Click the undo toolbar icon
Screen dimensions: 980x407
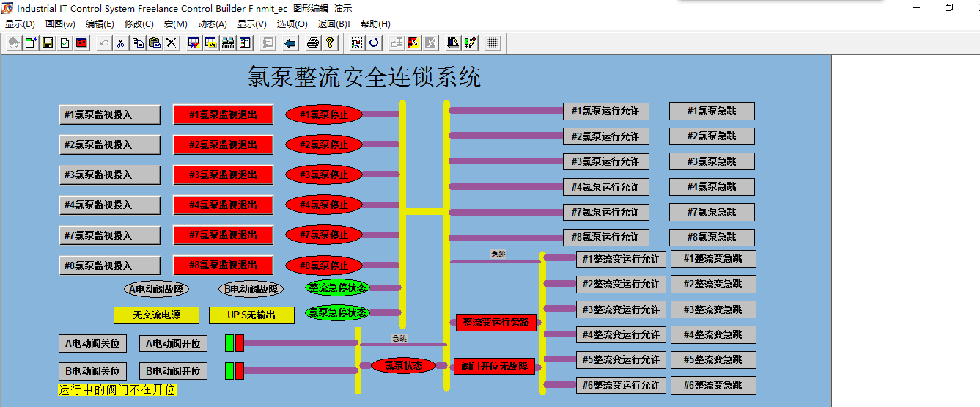pos(104,43)
